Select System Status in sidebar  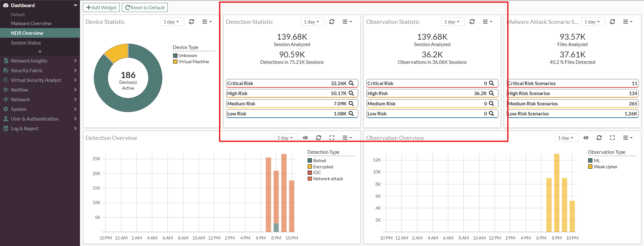coord(26,43)
